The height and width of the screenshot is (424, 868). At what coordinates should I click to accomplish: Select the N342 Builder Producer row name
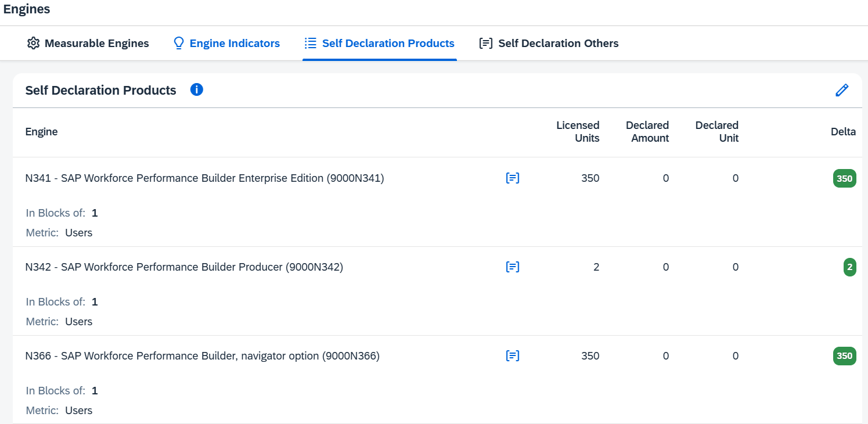pos(184,267)
